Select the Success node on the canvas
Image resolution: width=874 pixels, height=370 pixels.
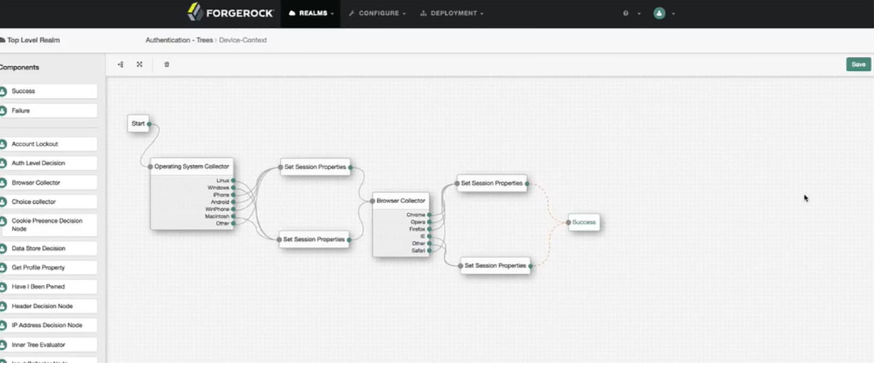point(584,222)
